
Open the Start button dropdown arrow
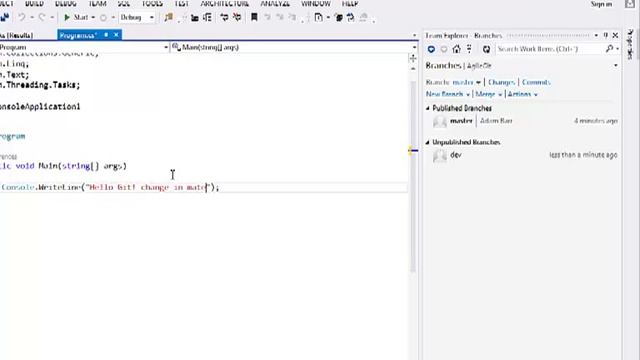(x=93, y=18)
